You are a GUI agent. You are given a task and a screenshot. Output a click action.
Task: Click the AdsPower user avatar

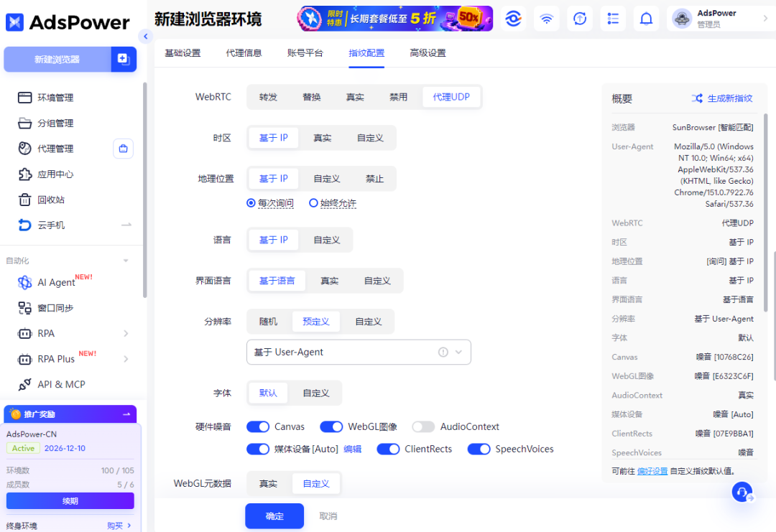(681, 19)
